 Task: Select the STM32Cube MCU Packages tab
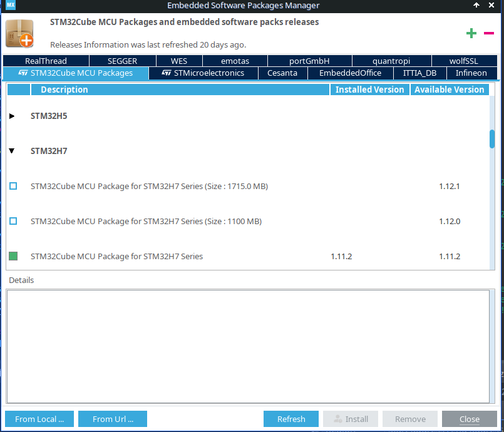[x=76, y=73]
